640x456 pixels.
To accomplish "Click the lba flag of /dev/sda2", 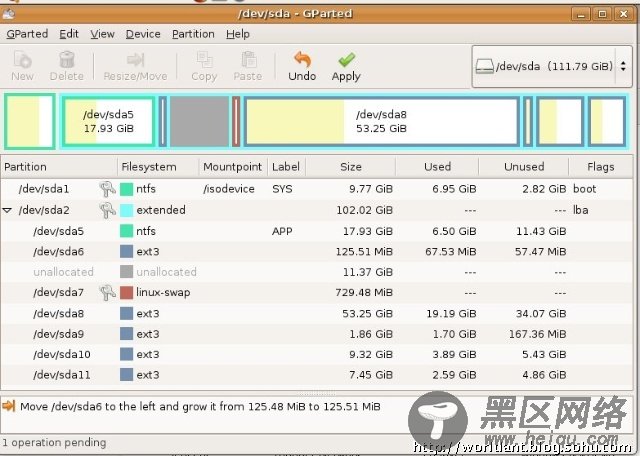I will coord(580,210).
